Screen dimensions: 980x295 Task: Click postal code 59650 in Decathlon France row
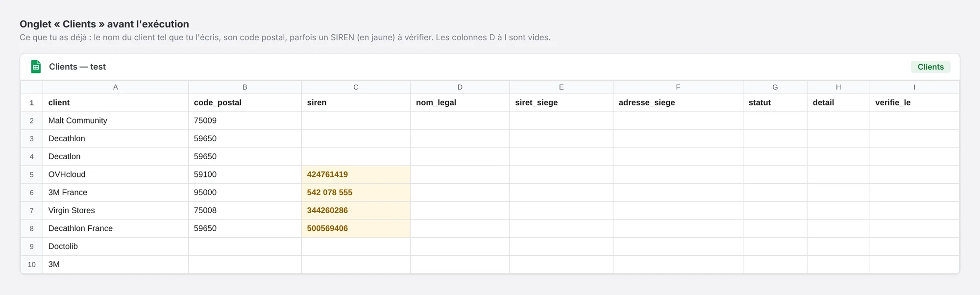pyautogui.click(x=245, y=228)
